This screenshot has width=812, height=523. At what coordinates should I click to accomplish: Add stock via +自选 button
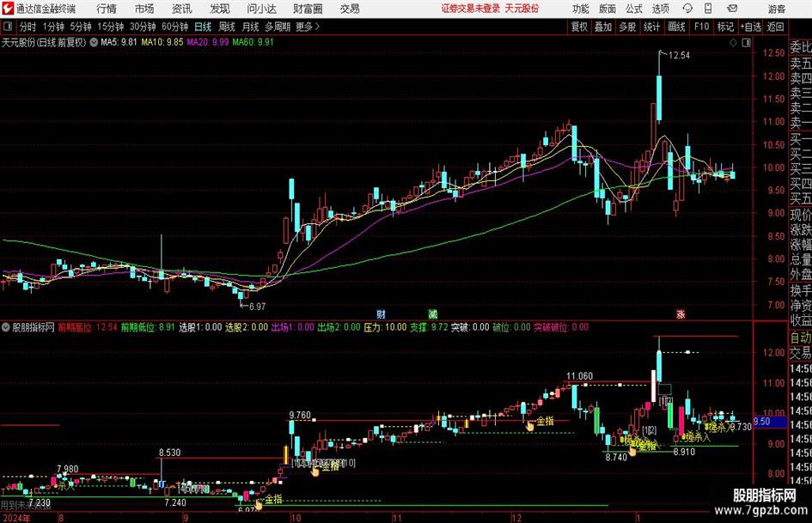coord(751,27)
